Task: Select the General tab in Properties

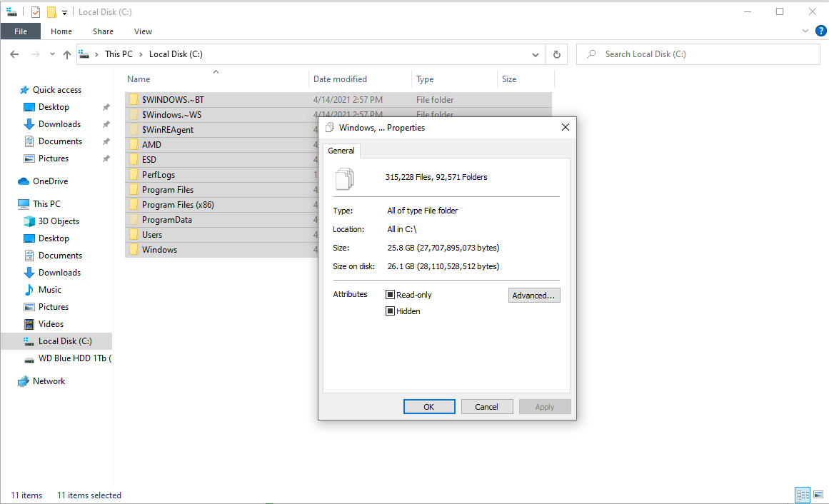Action: point(341,151)
